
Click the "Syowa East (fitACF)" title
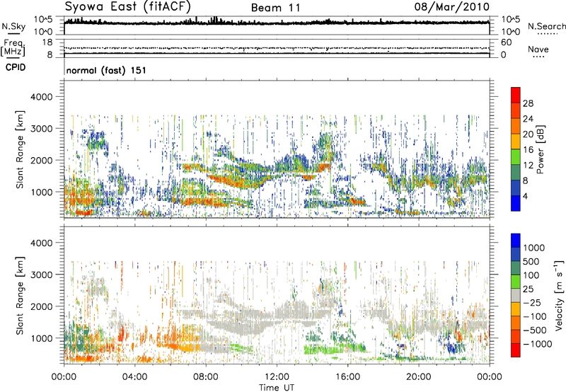127,6
